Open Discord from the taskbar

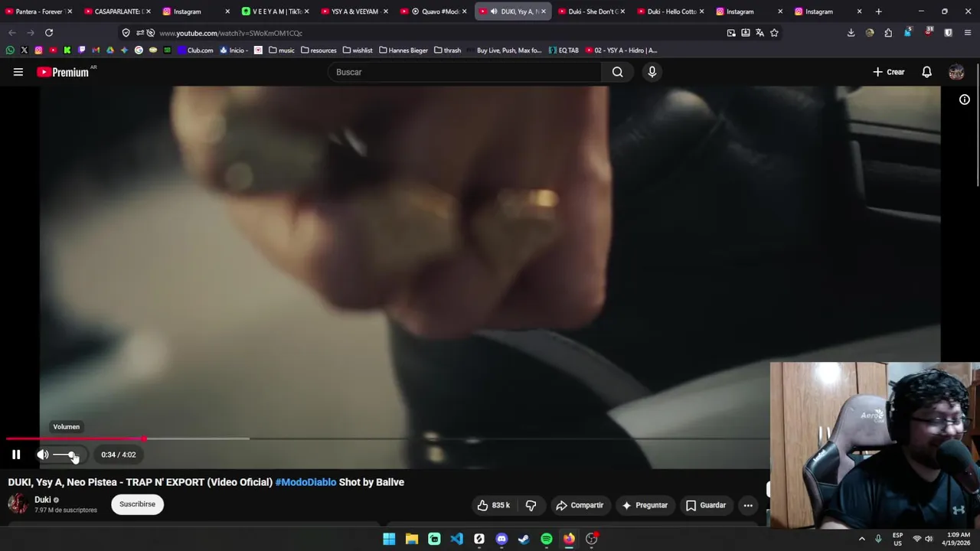[501, 539]
